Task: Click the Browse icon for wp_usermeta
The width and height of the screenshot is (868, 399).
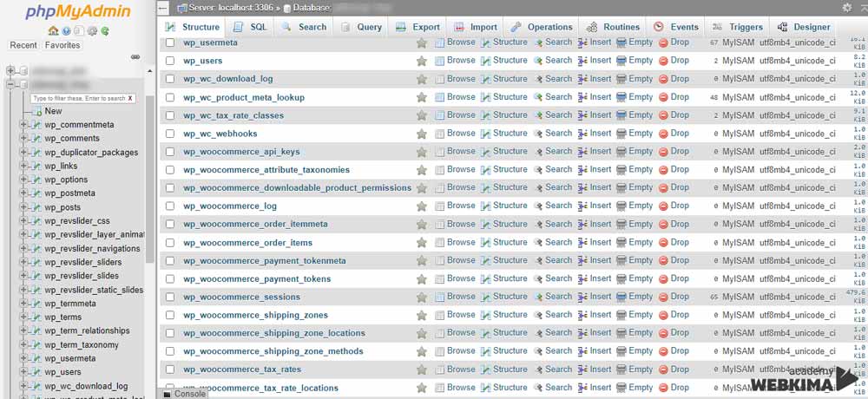Action: pos(439,43)
